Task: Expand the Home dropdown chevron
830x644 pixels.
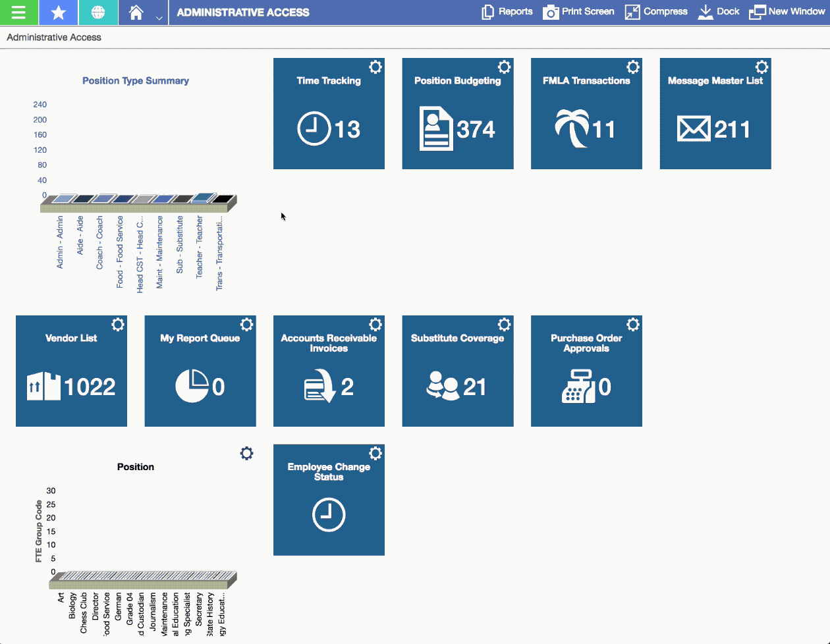Action: click(159, 18)
